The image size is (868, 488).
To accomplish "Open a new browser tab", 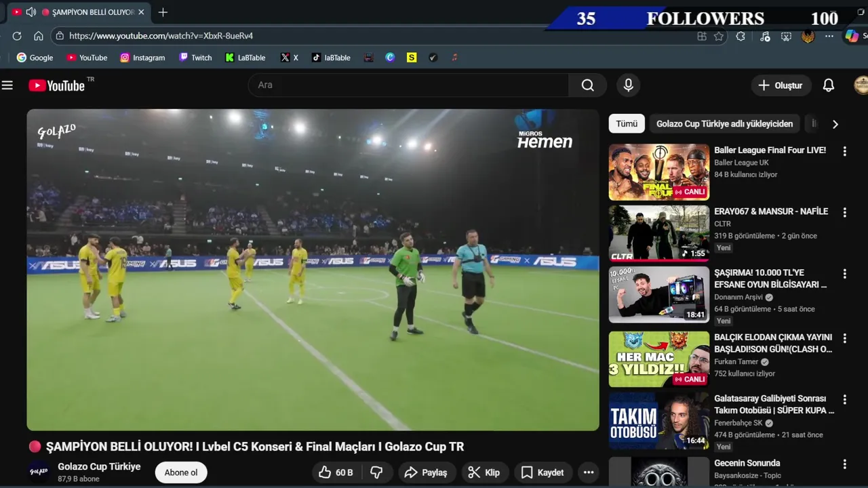I will [x=163, y=12].
